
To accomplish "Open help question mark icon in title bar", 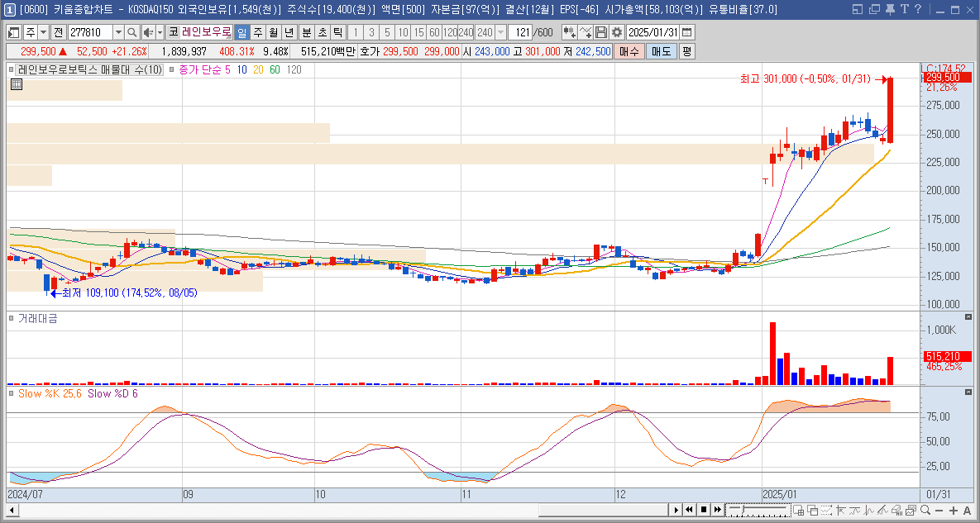I will click(x=917, y=9).
